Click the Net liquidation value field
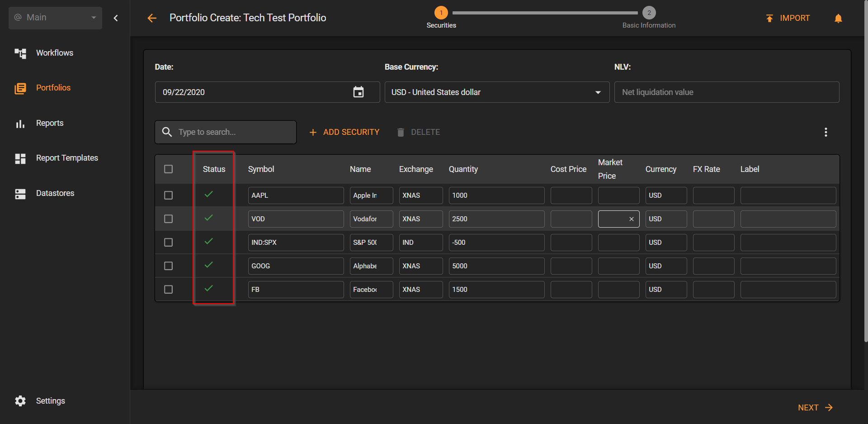 726,92
